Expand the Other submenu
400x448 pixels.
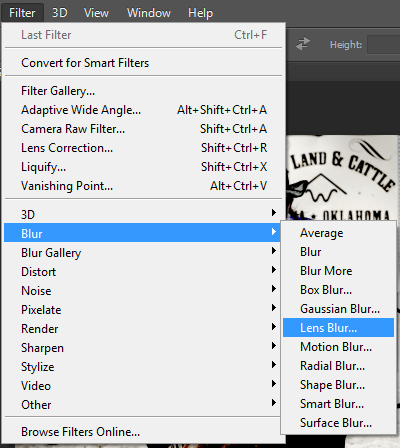click(143, 405)
